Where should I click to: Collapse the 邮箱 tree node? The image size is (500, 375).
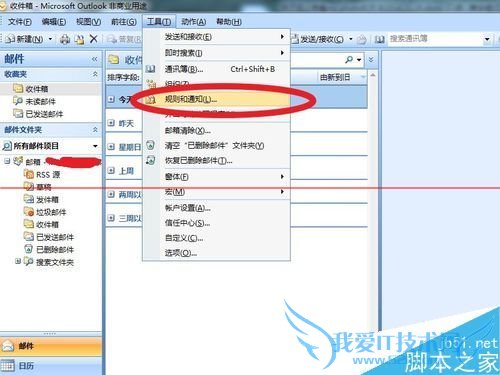7,161
